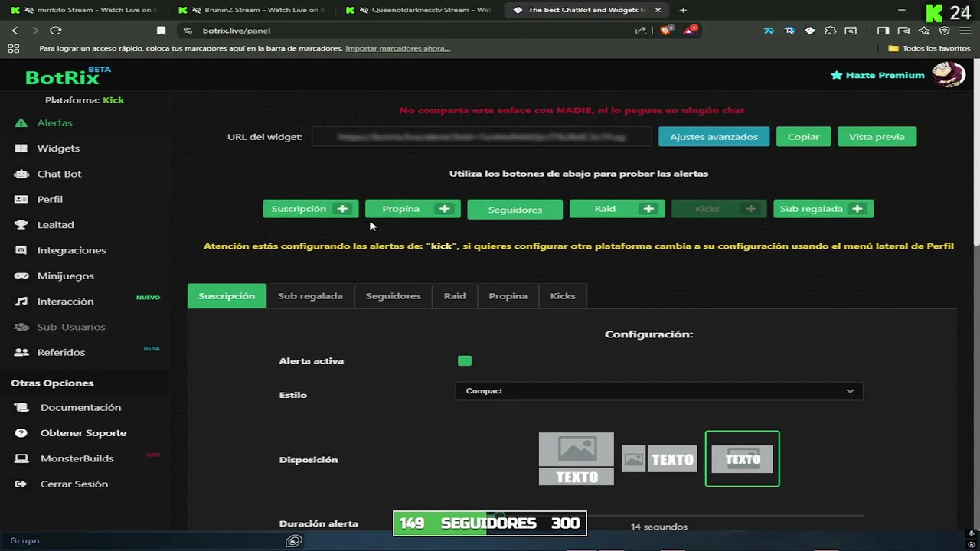Image resolution: width=980 pixels, height=551 pixels.
Task: Open Minijuegos via gamepad icon
Action: [21, 275]
